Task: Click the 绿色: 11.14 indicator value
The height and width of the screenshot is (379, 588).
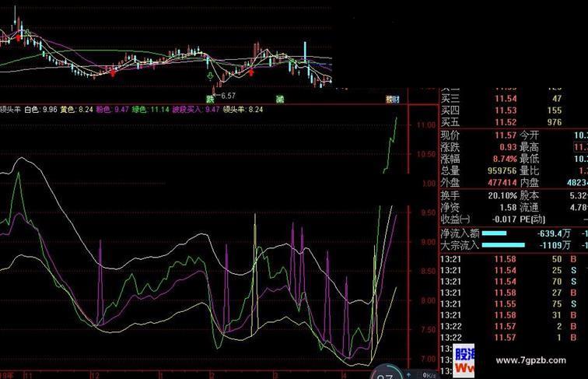Action: (x=150, y=110)
